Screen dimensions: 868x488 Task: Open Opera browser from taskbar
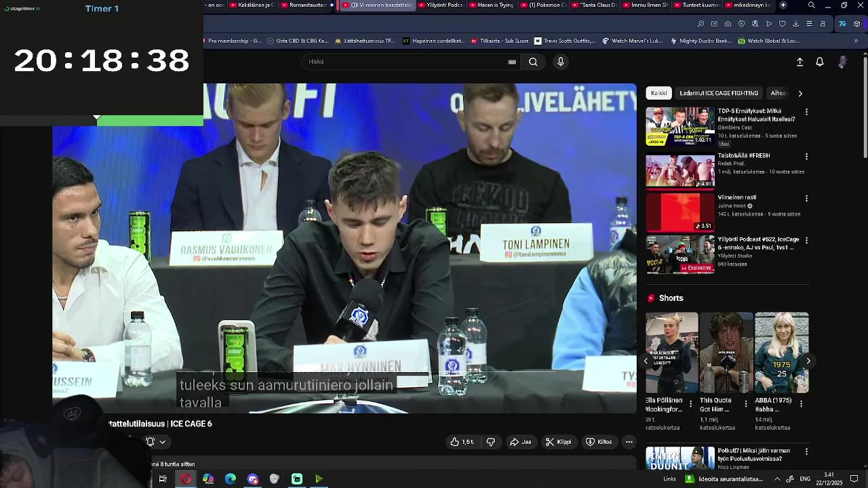(186, 479)
